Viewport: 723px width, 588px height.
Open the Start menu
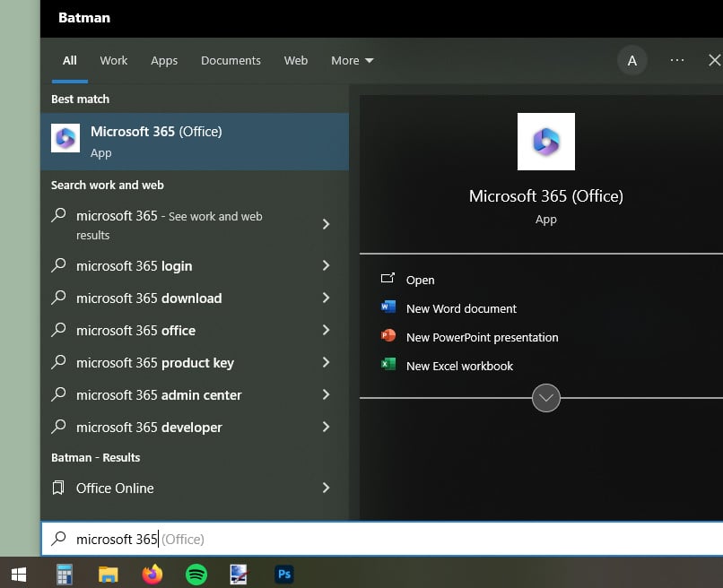click(18, 573)
